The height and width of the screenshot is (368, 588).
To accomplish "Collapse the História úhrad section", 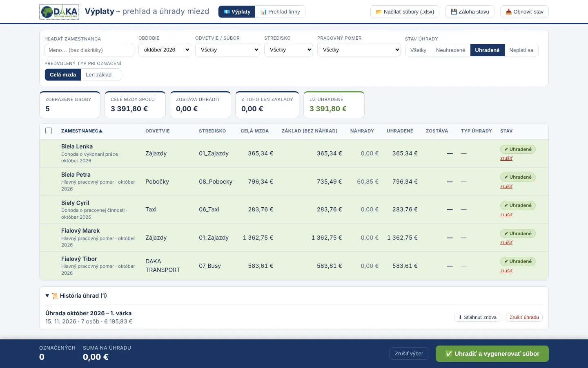I will [x=76, y=296].
